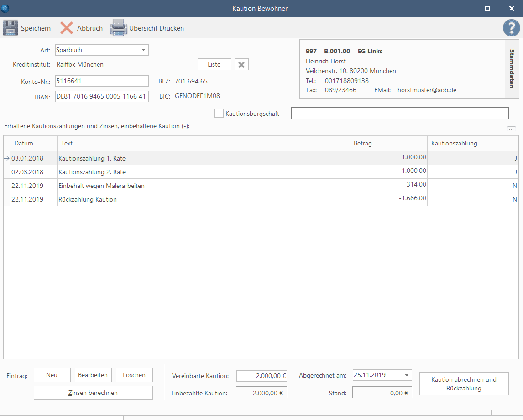Click the Speichern floppy disk icon
The height and width of the screenshot is (420, 523).
(x=10, y=28)
